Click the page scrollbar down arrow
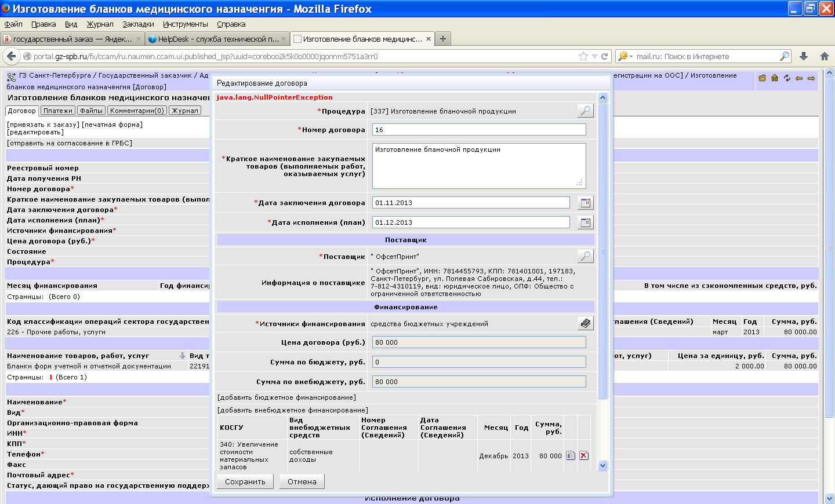835x504 pixels. click(829, 498)
